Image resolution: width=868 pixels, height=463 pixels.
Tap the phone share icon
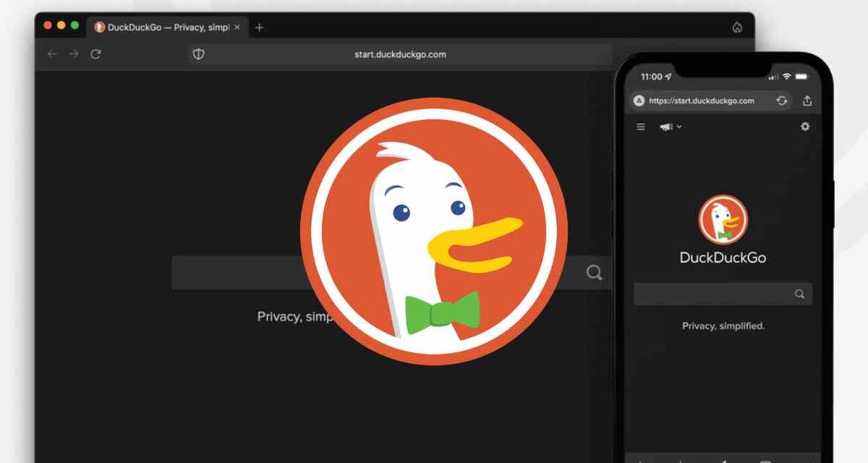point(807,101)
